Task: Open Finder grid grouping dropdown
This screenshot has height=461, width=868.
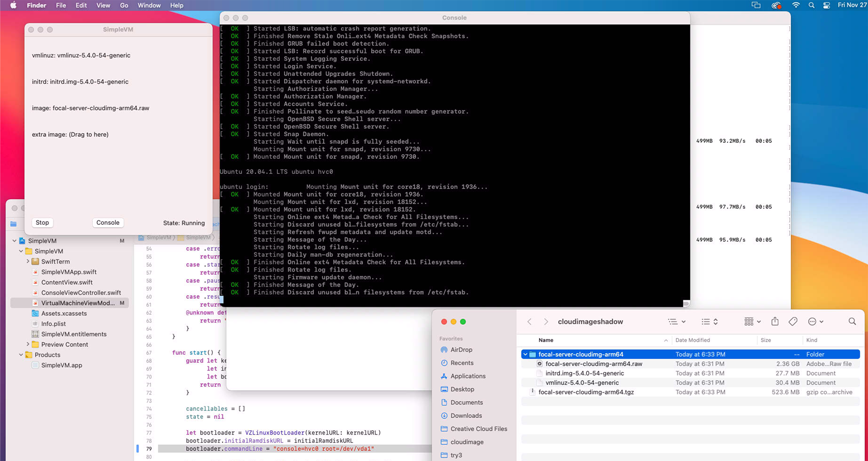Action: pos(752,321)
